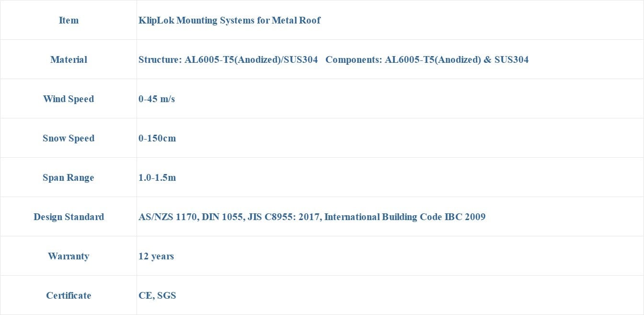The height and width of the screenshot is (315, 644).
Task: Click the "Snow Speed" row label
Action: [x=69, y=138]
